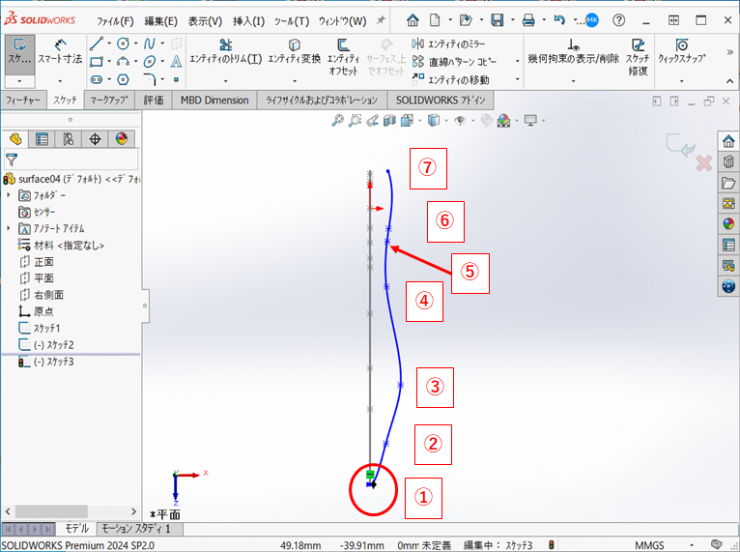740x552 pixels.
Task: Open the モーション スタディ 1 bottom tab
Action: click(x=136, y=528)
